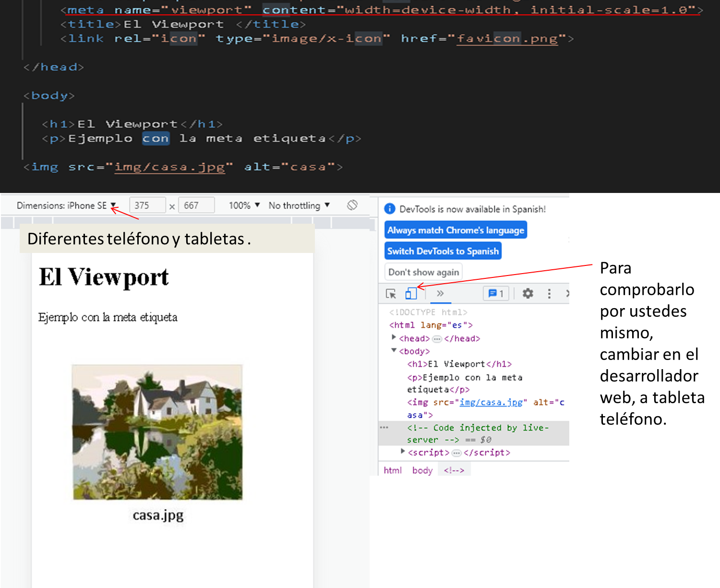720x588 pixels.
Task: Open the 100% zoom dropdown
Action: click(244, 205)
